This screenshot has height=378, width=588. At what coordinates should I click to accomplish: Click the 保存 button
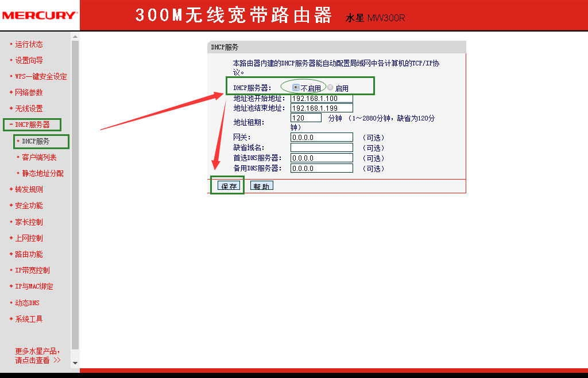[229, 186]
